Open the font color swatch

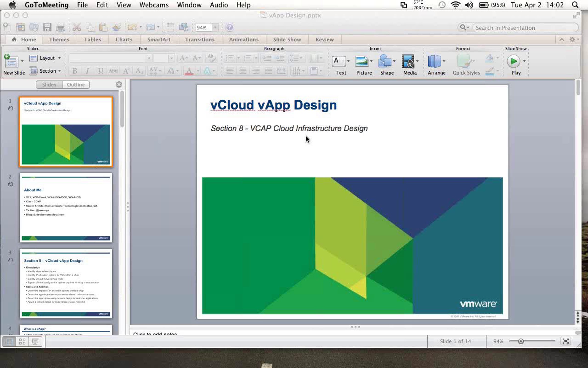click(x=189, y=71)
